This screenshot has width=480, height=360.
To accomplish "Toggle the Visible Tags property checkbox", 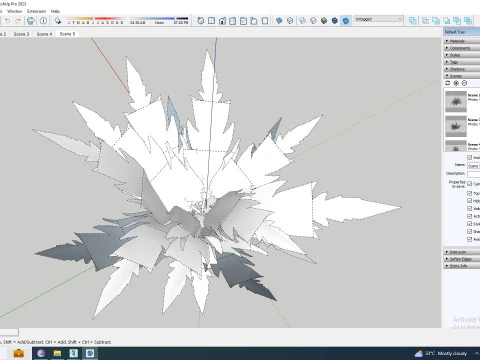I will 470,208.
